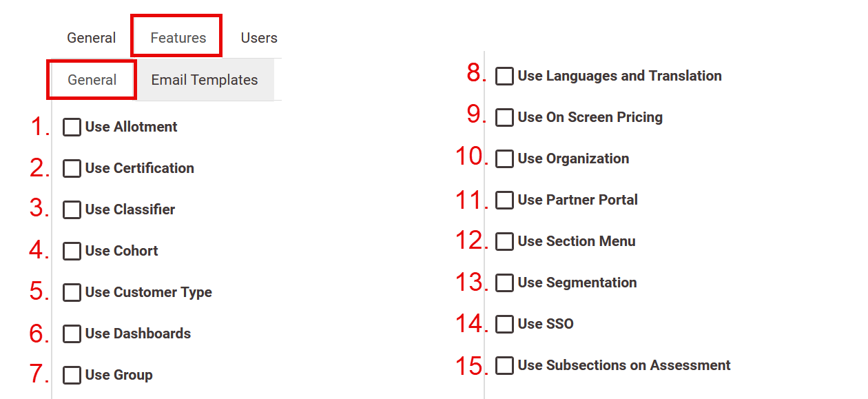Open the Users tab

coord(259,38)
